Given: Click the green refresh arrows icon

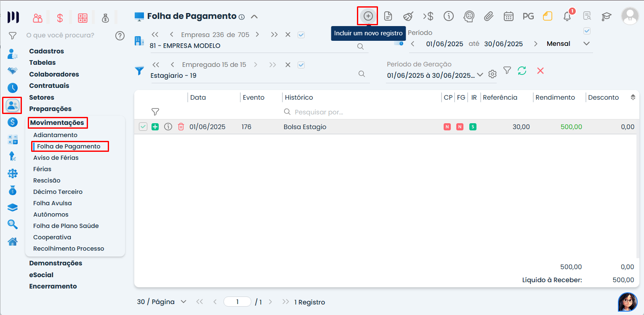Looking at the screenshot, I should point(522,71).
